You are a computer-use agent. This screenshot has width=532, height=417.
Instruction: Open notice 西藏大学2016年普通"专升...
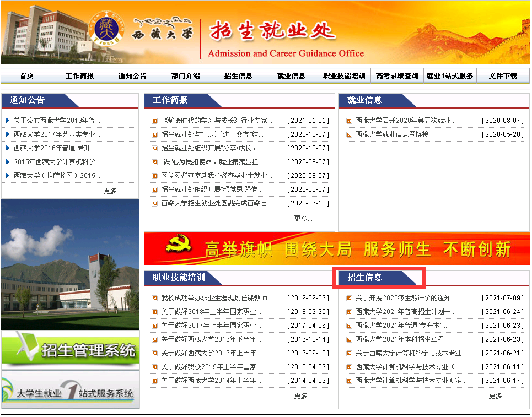click(x=55, y=148)
